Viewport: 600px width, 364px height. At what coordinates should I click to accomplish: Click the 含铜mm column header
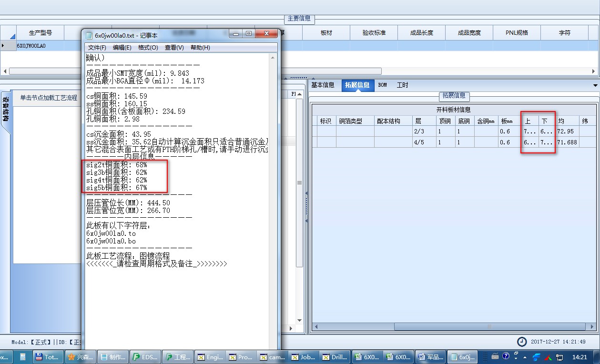click(486, 121)
